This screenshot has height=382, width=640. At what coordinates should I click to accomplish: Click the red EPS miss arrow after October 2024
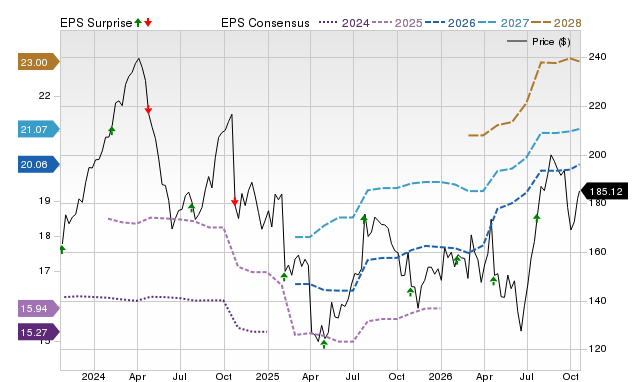point(235,202)
